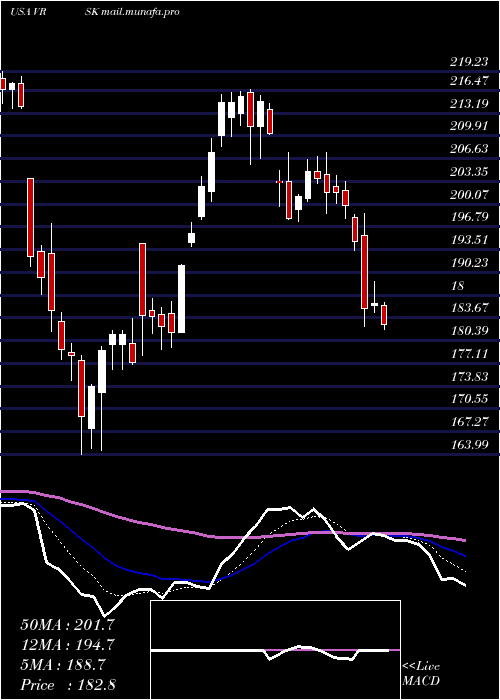Click the 167.27 price level label
This screenshot has width=500, height=700.
pyautogui.click(x=469, y=421)
